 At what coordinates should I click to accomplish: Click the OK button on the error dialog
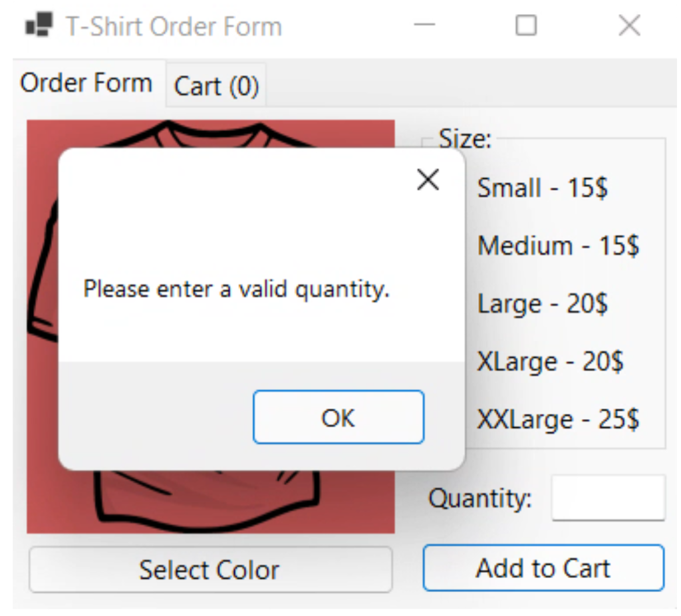pyautogui.click(x=338, y=417)
